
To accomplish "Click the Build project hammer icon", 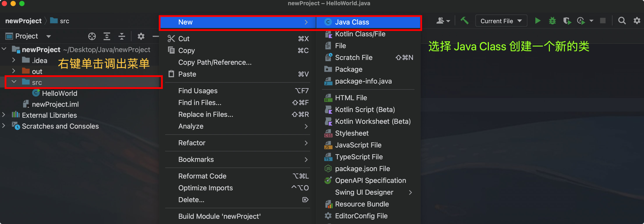I will (x=465, y=21).
